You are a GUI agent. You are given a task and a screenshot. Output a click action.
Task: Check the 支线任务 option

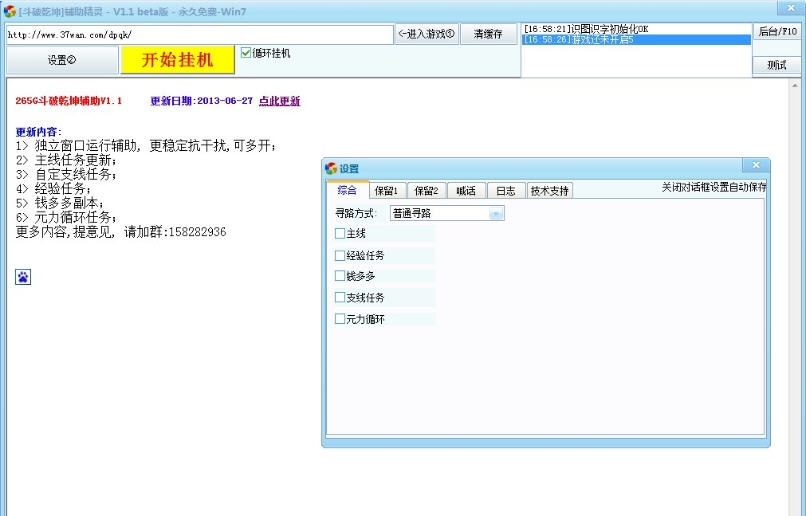[340, 297]
